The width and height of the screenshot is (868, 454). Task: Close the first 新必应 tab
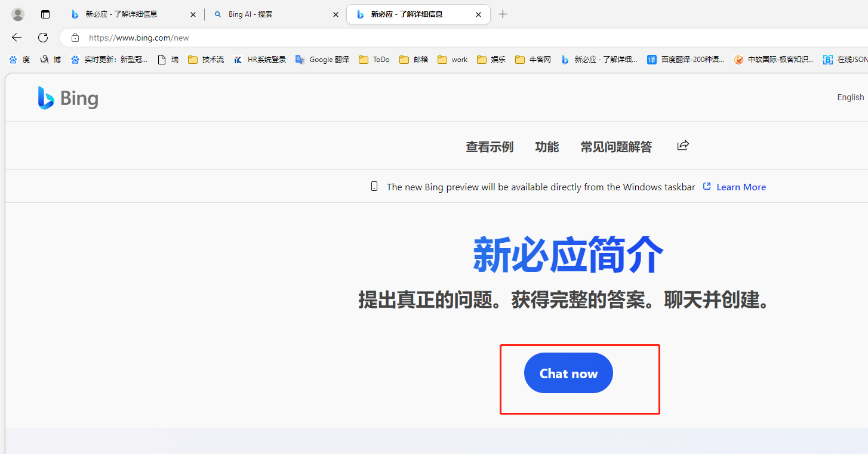click(193, 14)
